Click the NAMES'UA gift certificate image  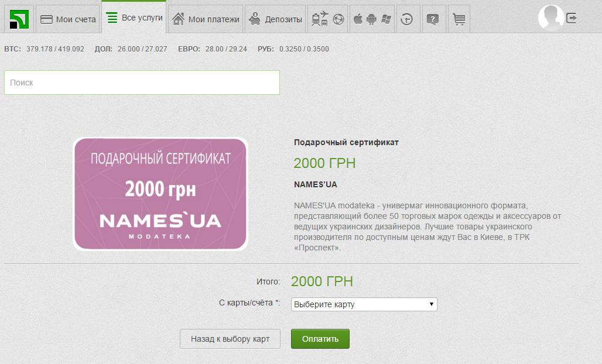click(160, 194)
